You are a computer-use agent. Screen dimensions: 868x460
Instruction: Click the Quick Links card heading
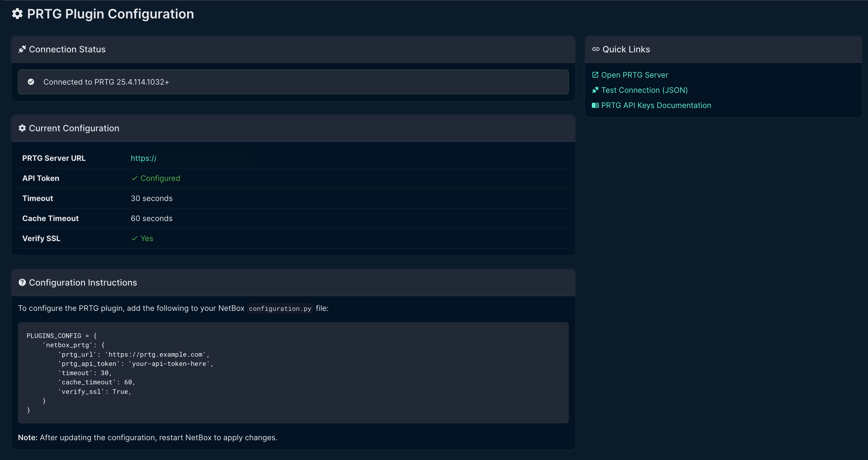coord(626,49)
